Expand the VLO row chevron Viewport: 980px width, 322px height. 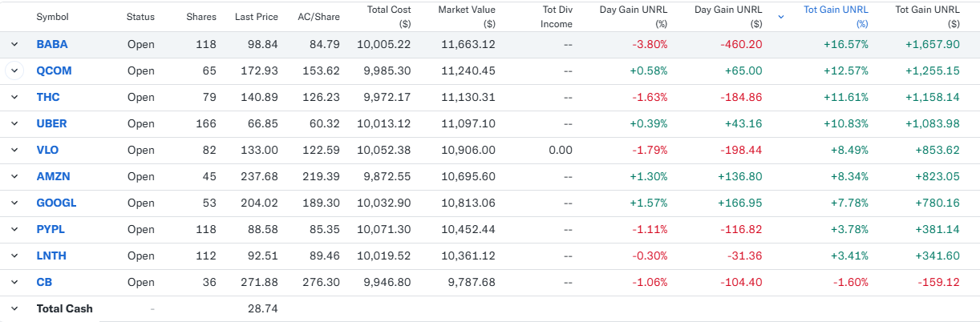(x=14, y=151)
